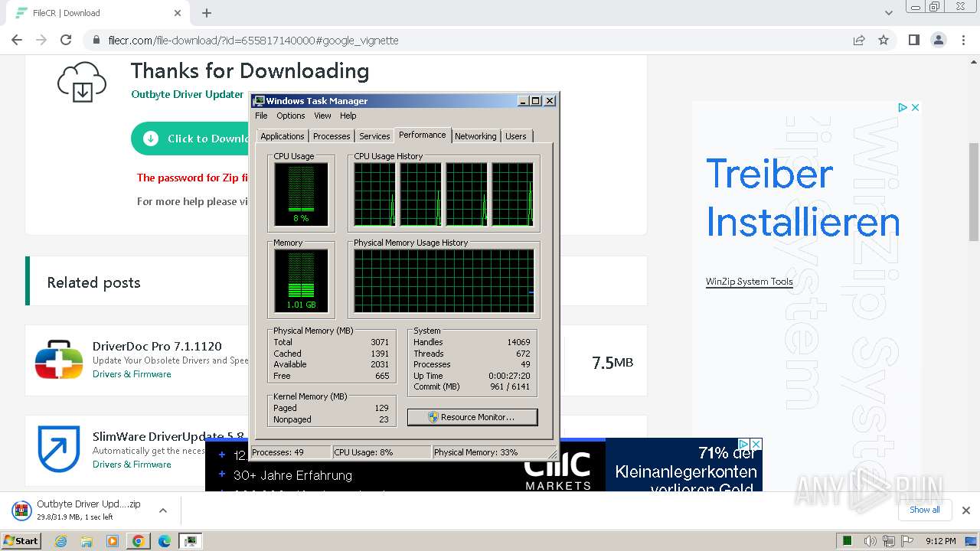980x551 pixels.
Task: Open the volume speaker tray icon
Action: pyautogui.click(x=870, y=541)
